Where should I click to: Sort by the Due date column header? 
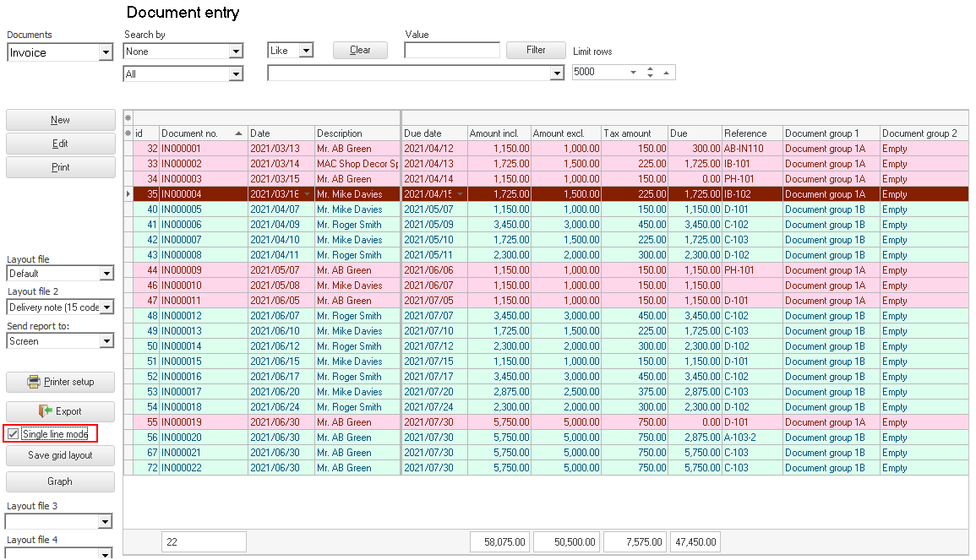coord(434,133)
